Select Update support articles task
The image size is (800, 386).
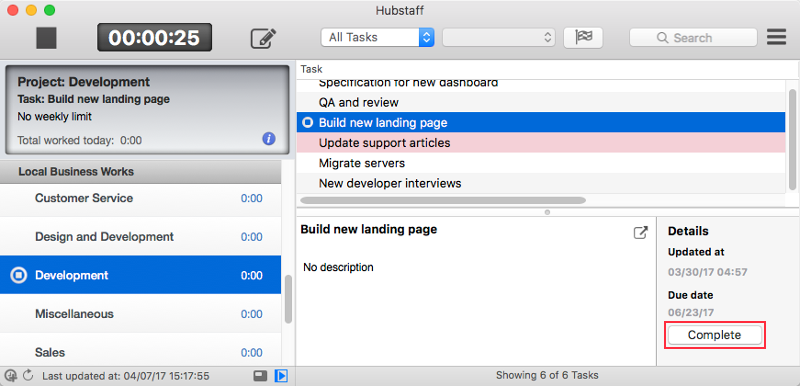[x=541, y=143]
